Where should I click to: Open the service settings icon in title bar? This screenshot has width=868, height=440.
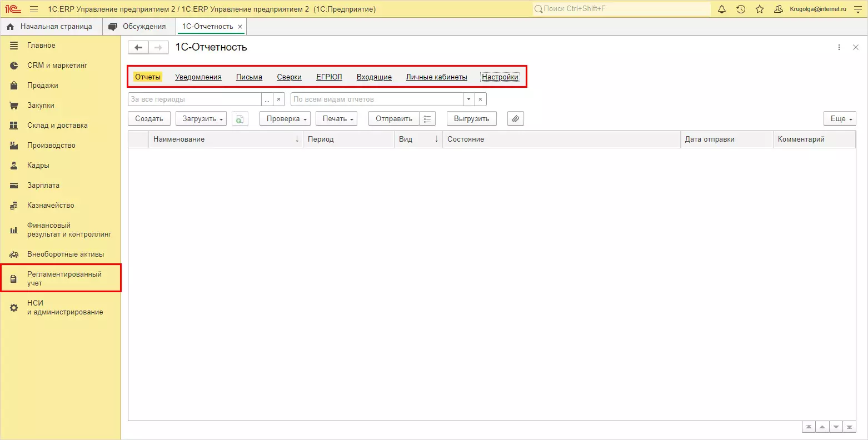click(858, 9)
